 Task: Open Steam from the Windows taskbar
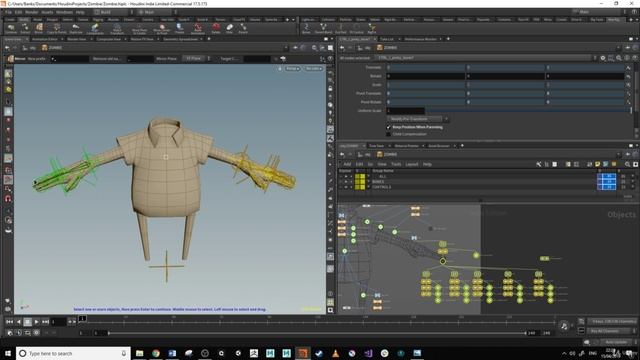click(x=319, y=353)
